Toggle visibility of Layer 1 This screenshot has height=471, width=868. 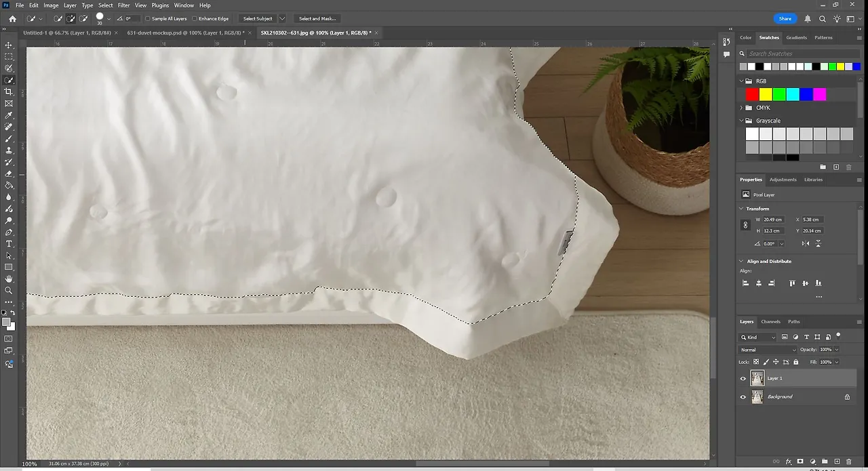tap(743, 378)
